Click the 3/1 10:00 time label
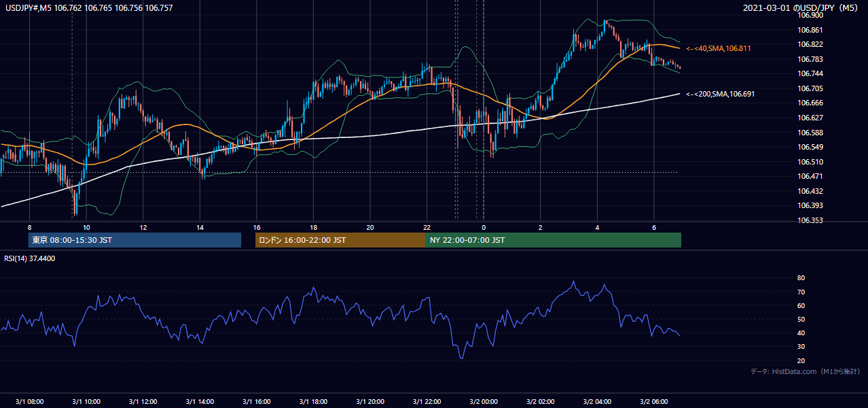The width and height of the screenshot is (868, 408). [x=86, y=402]
